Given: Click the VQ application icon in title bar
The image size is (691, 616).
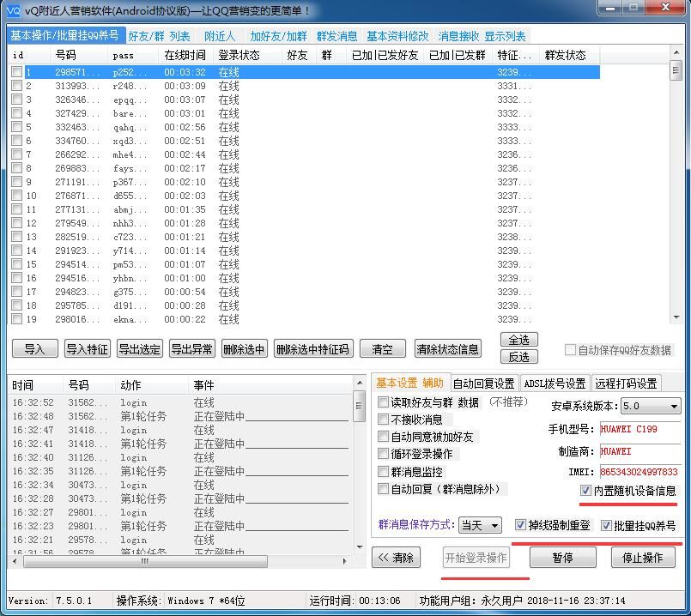Looking at the screenshot, I should (13, 10).
